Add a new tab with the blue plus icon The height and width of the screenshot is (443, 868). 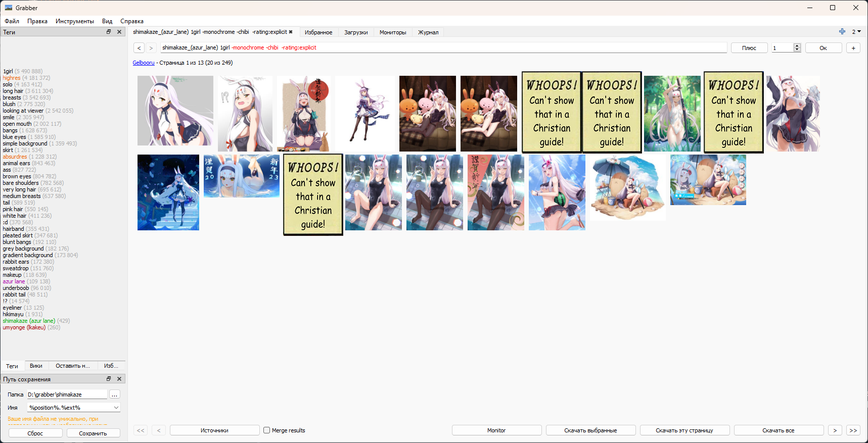coord(842,31)
